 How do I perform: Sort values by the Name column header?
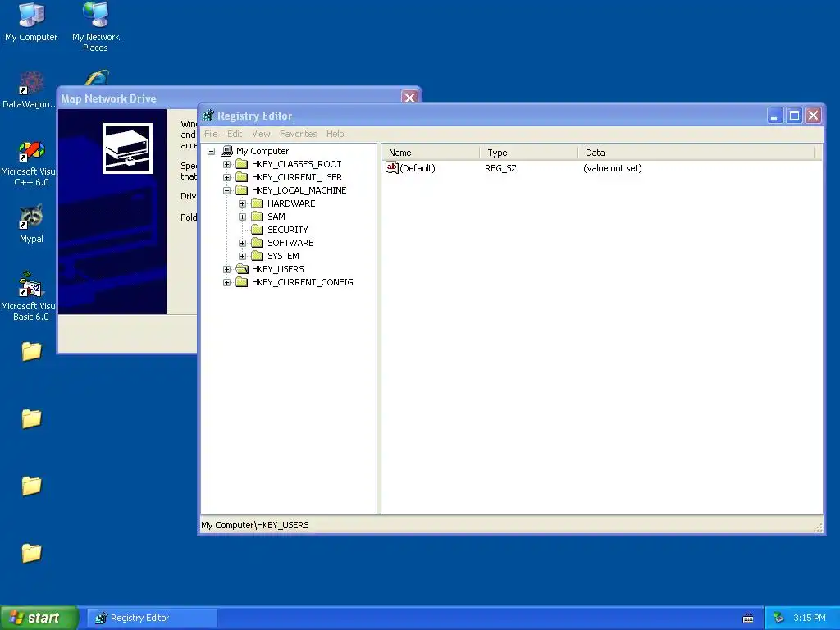(431, 152)
